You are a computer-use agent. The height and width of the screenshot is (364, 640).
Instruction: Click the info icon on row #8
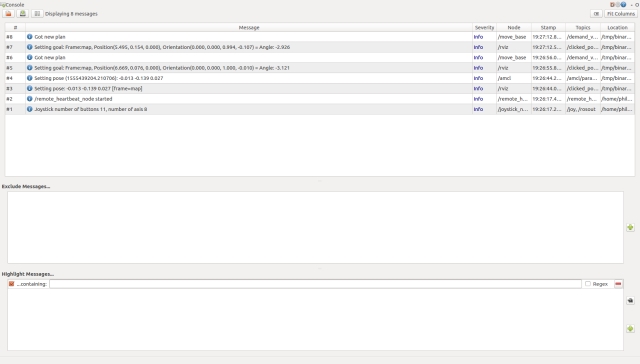tap(29, 37)
